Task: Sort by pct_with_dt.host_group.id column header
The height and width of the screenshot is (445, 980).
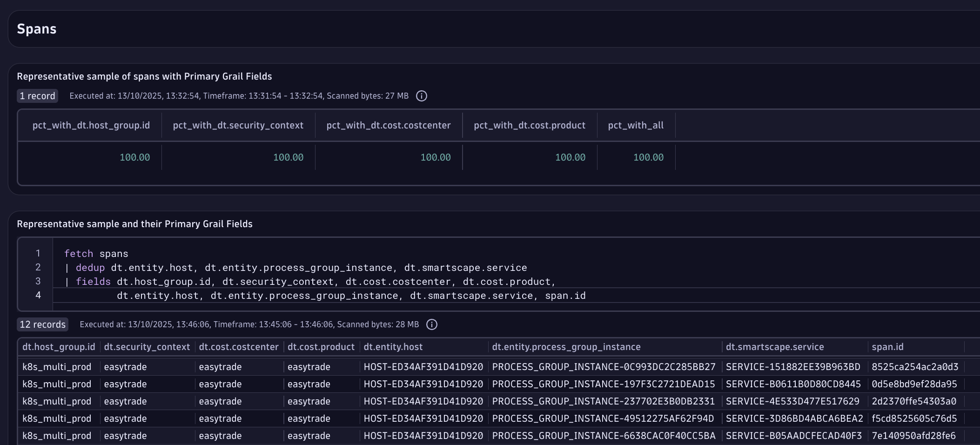Action: point(91,125)
